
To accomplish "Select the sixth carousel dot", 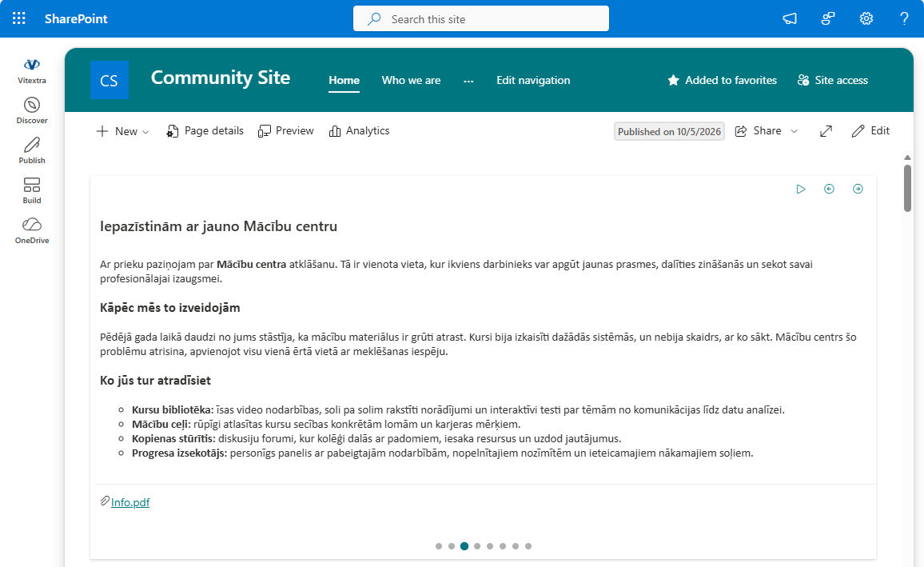I will click(503, 546).
